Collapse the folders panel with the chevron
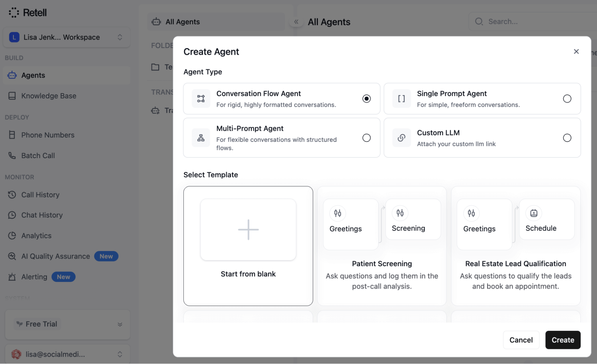The height and width of the screenshot is (364, 597). [x=296, y=21]
